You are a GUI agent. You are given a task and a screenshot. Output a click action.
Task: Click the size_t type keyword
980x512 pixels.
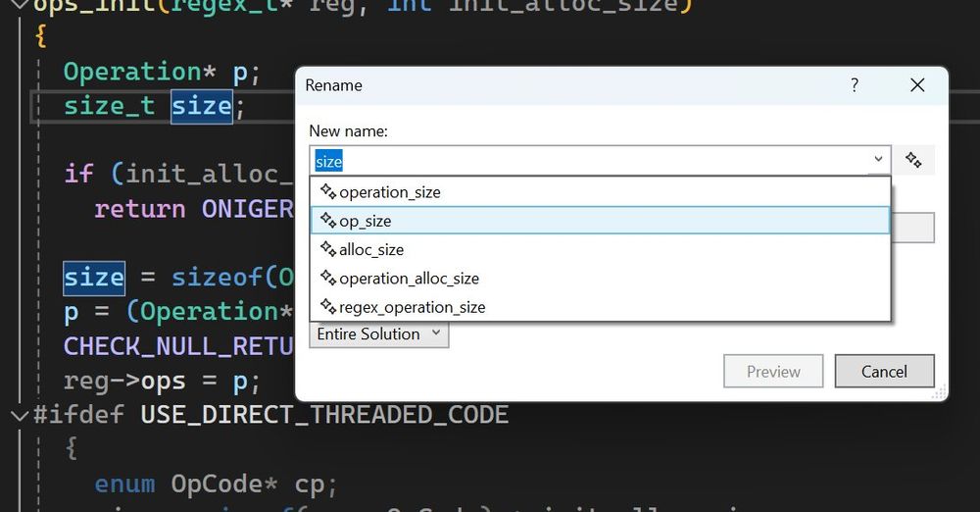click(x=110, y=106)
